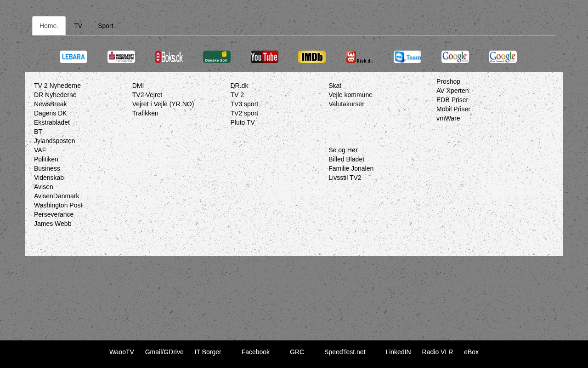Click IT Borger in the footer
This screenshot has height=368, width=588.
[208, 352]
